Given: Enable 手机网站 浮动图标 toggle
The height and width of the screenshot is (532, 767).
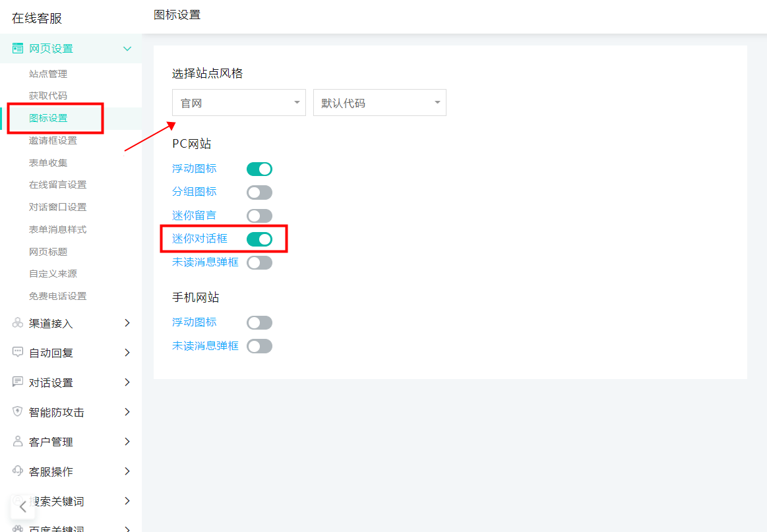Looking at the screenshot, I should [259, 323].
